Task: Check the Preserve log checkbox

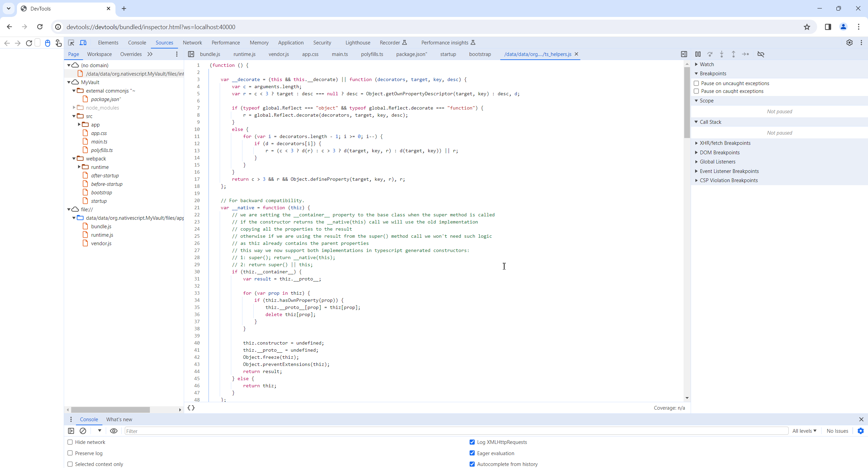Action: coord(70,453)
